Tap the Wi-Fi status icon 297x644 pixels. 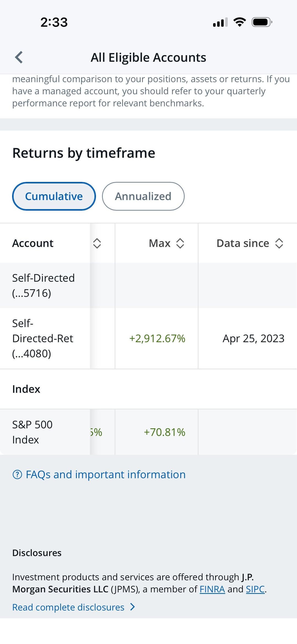[240, 22]
